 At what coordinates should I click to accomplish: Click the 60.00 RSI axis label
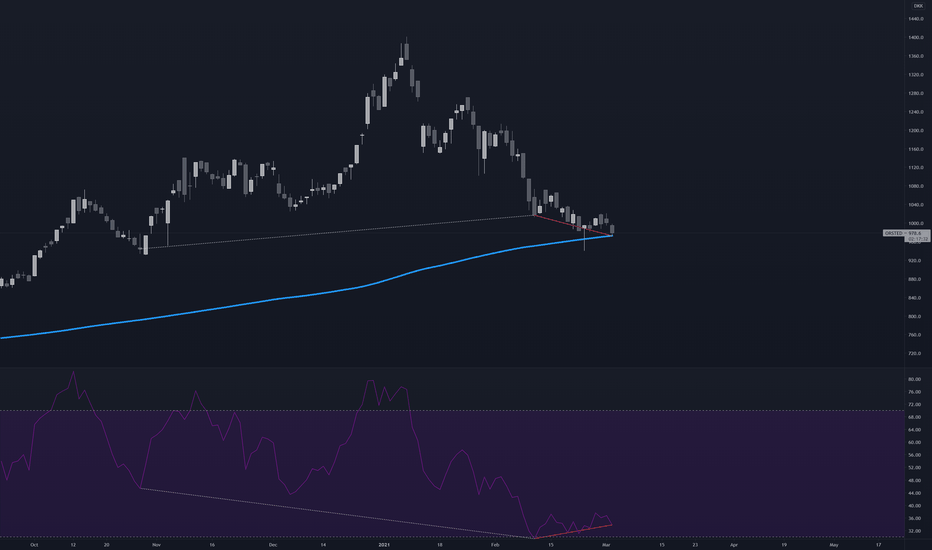915,442
